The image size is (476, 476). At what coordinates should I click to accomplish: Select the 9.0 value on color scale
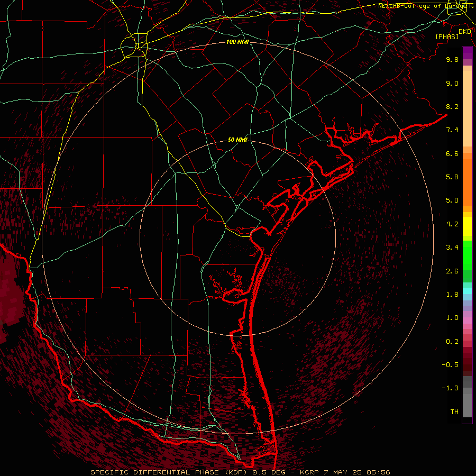point(452,83)
